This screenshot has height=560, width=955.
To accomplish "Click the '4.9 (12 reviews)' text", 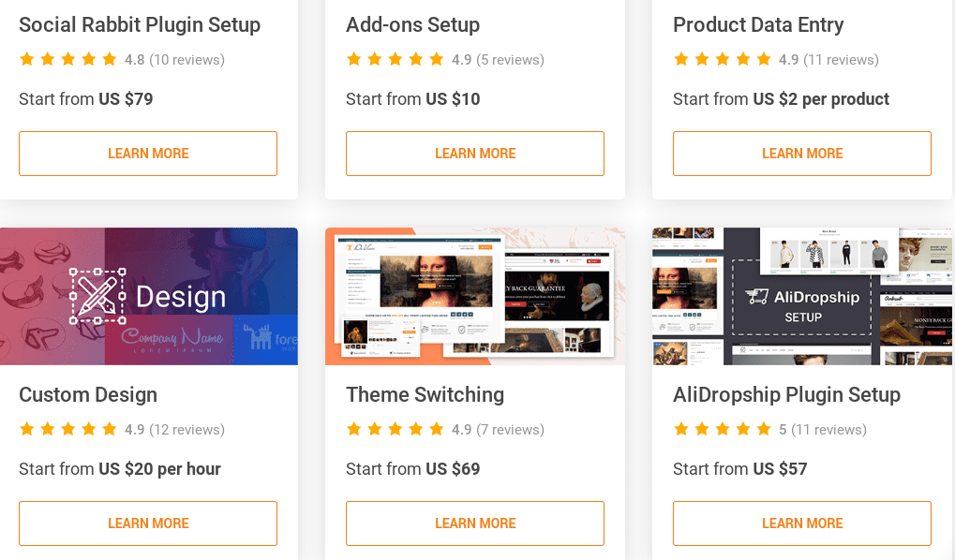I will (x=175, y=430).
